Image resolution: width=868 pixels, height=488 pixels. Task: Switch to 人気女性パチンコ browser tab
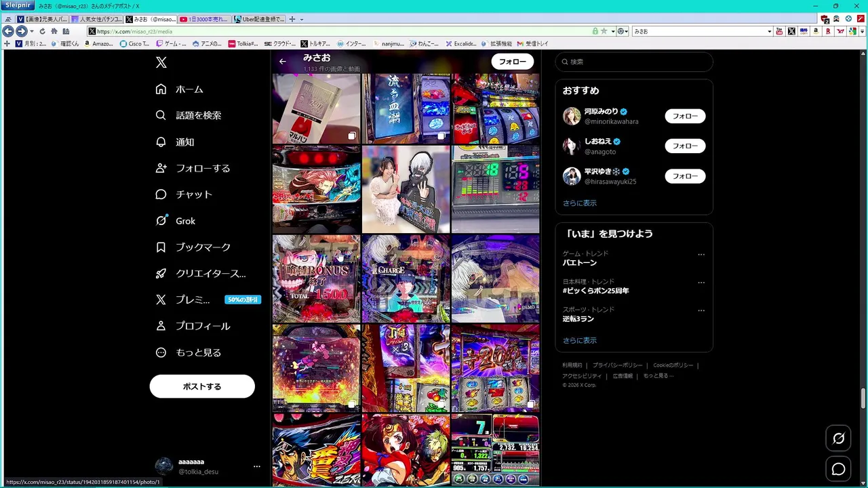(x=96, y=19)
